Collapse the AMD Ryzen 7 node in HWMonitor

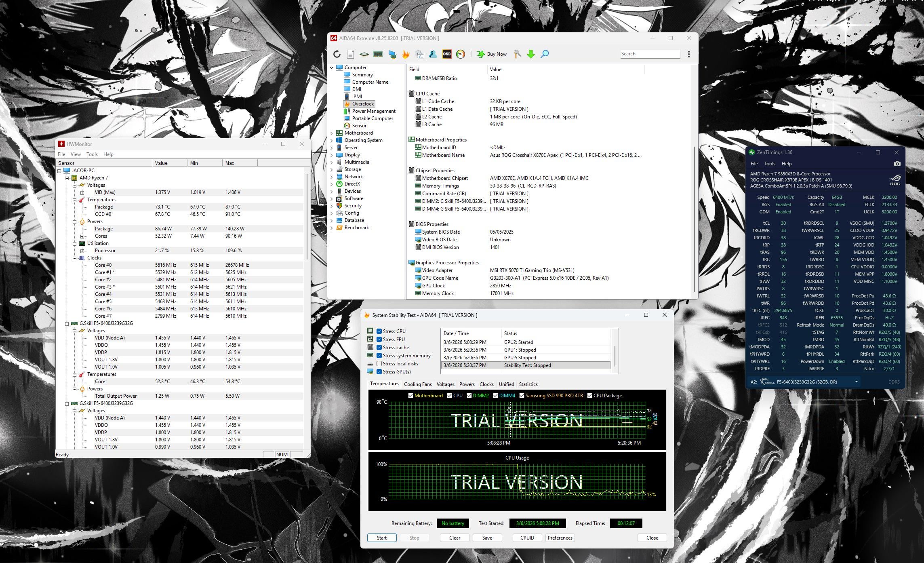tap(67, 178)
